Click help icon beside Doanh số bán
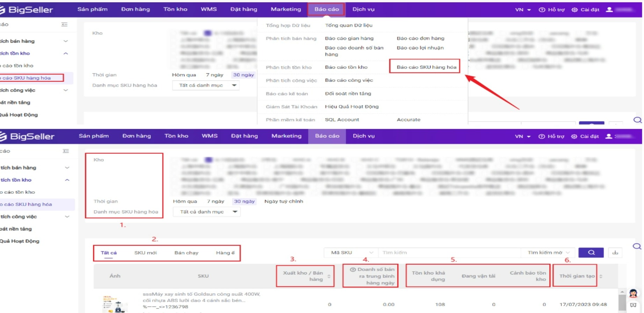 pyautogui.click(x=353, y=270)
